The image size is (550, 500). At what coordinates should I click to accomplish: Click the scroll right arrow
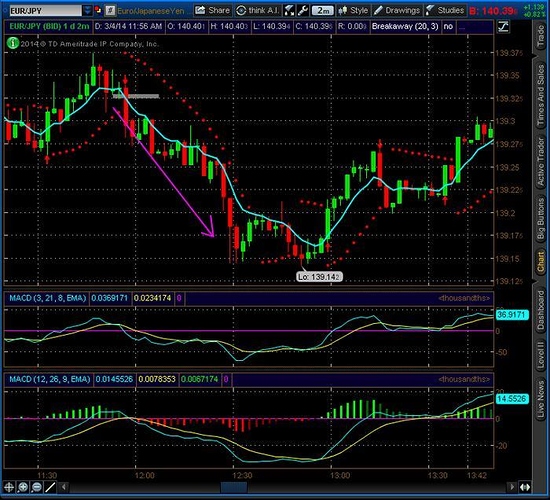[x=512, y=487]
